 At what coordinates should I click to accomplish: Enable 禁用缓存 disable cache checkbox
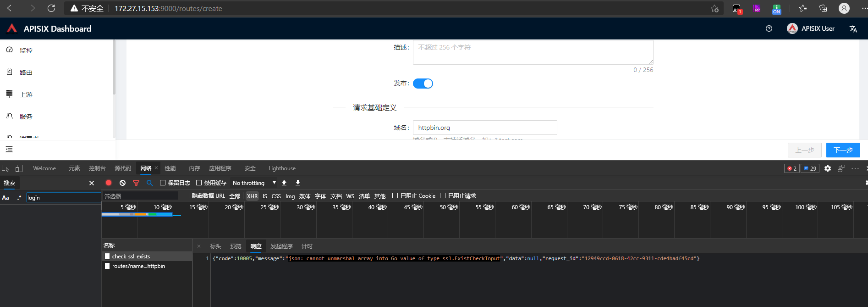pos(199,183)
